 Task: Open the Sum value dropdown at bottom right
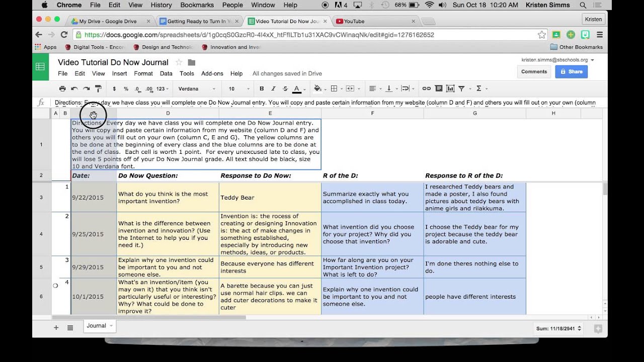559,328
